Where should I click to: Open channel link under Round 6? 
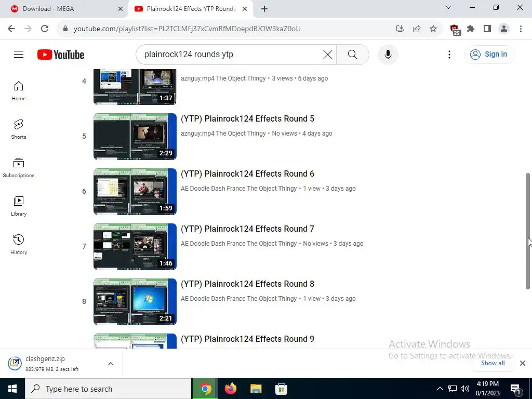click(x=239, y=188)
